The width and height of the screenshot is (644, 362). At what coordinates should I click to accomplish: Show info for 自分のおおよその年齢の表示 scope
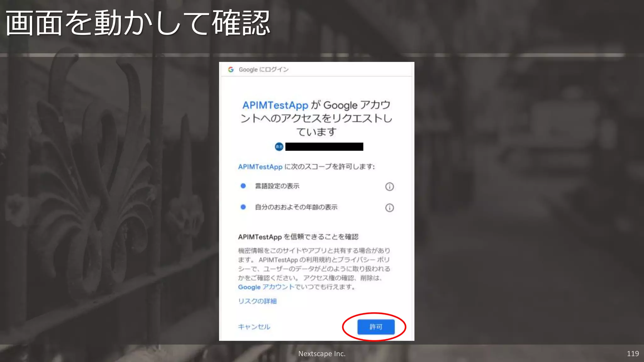pos(389,208)
